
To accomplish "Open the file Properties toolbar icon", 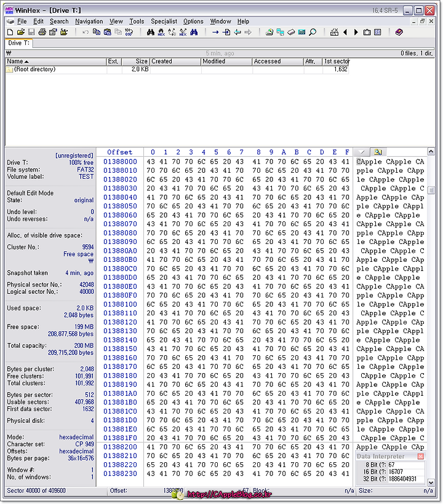I will click(x=53, y=32).
